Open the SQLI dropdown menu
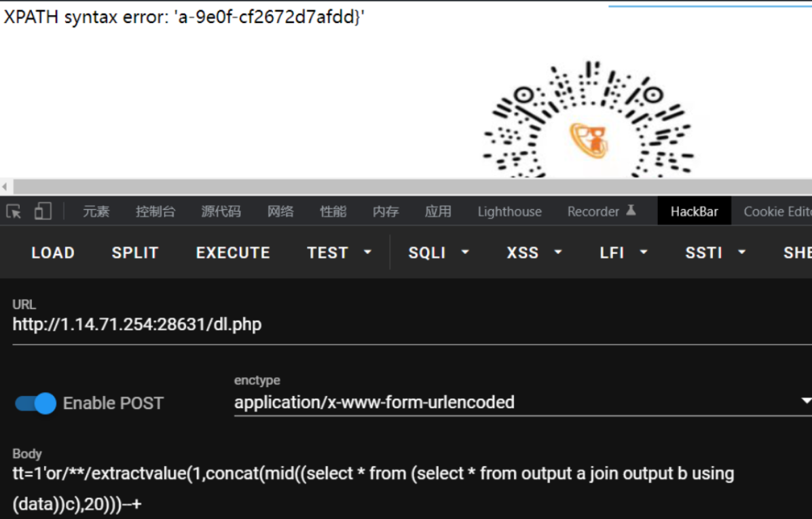Viewport: 812px width, 519px height. (439, 253)
